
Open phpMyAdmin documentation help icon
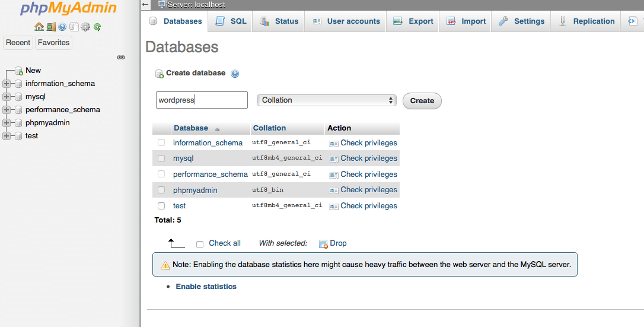point(62,27)
